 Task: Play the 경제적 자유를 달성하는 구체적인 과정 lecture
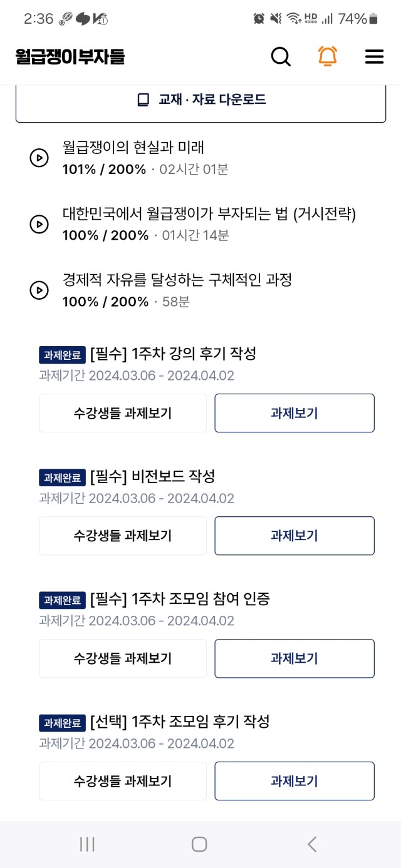click(39, 290)
